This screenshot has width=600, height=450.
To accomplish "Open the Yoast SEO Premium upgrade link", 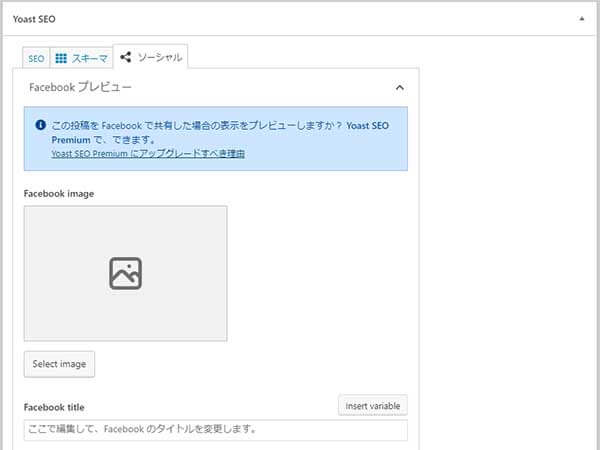I will coord(148,154).
